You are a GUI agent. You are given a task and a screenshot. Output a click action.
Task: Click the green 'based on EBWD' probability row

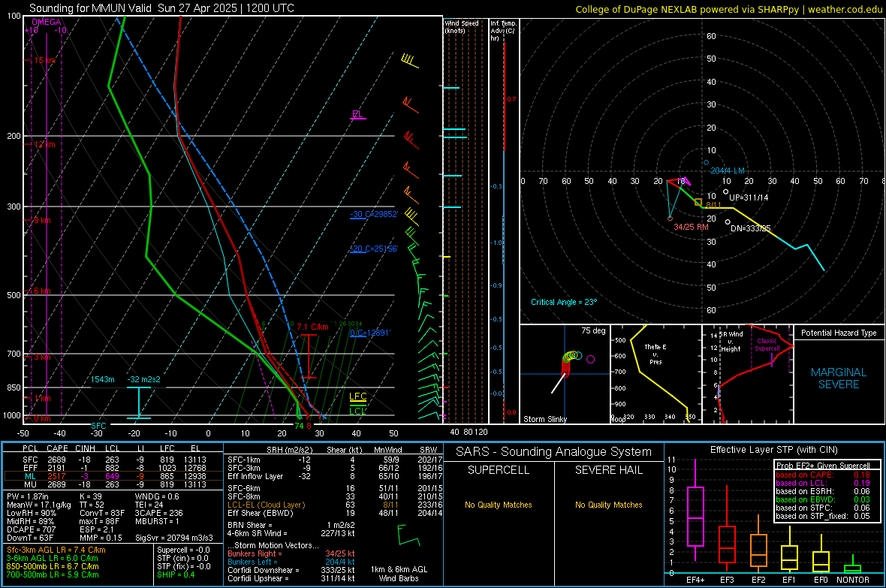823,499
